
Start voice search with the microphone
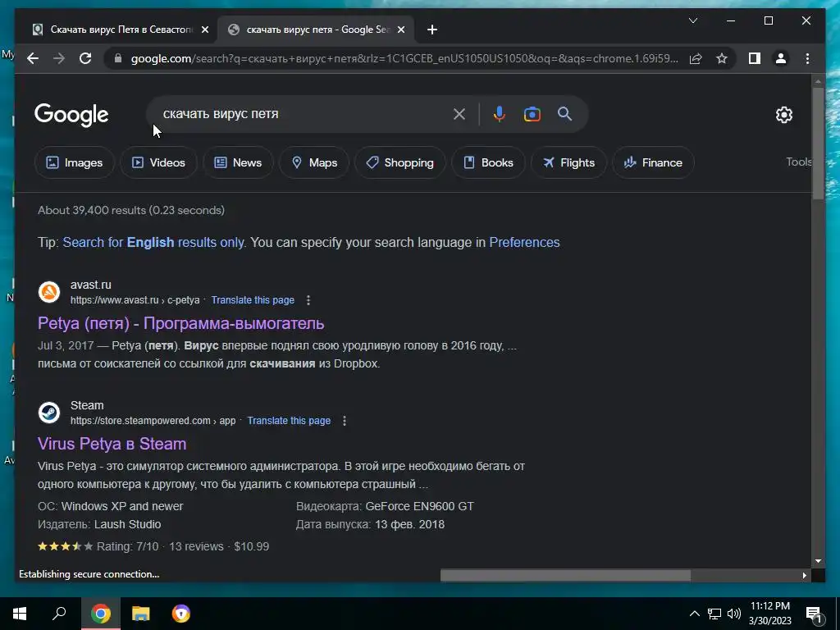(x=500, y=114)
